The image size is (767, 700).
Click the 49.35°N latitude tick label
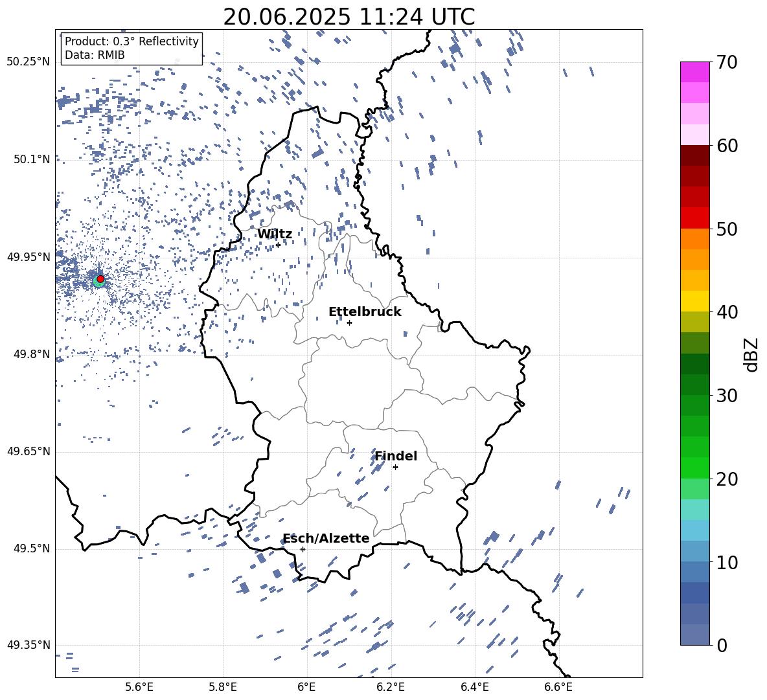point(29,645)
